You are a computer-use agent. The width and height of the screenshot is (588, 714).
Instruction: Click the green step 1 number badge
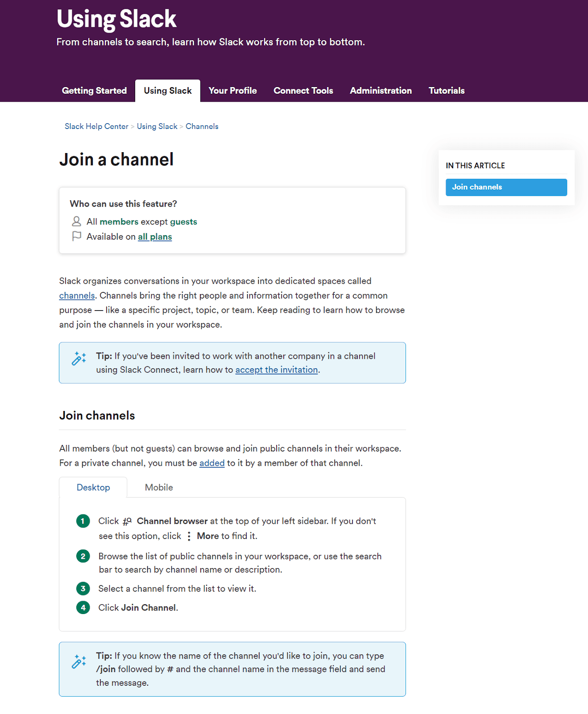point(83,521)
